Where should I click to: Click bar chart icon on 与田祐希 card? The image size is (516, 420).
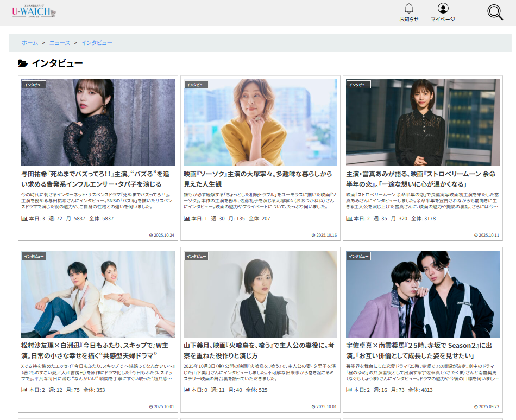pos(24,218)
